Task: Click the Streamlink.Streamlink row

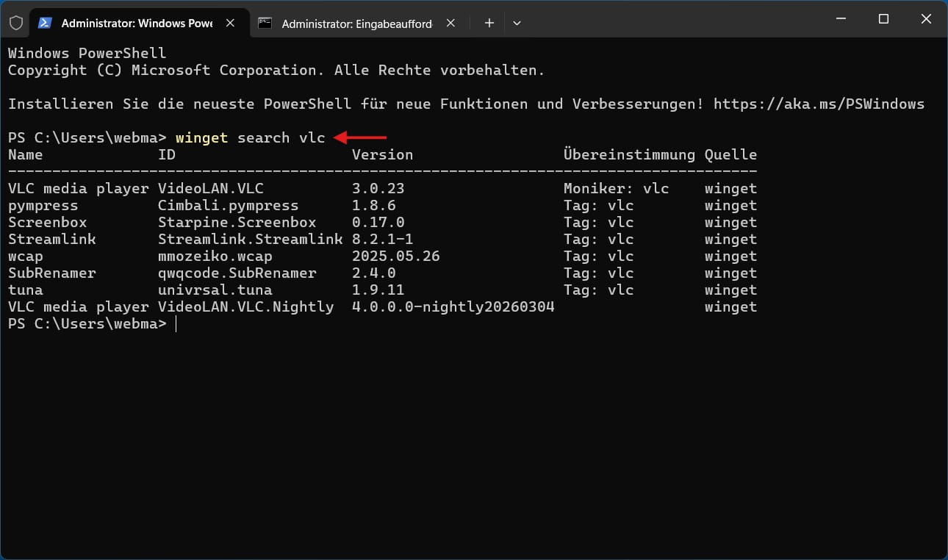Action: click(382, 239)
